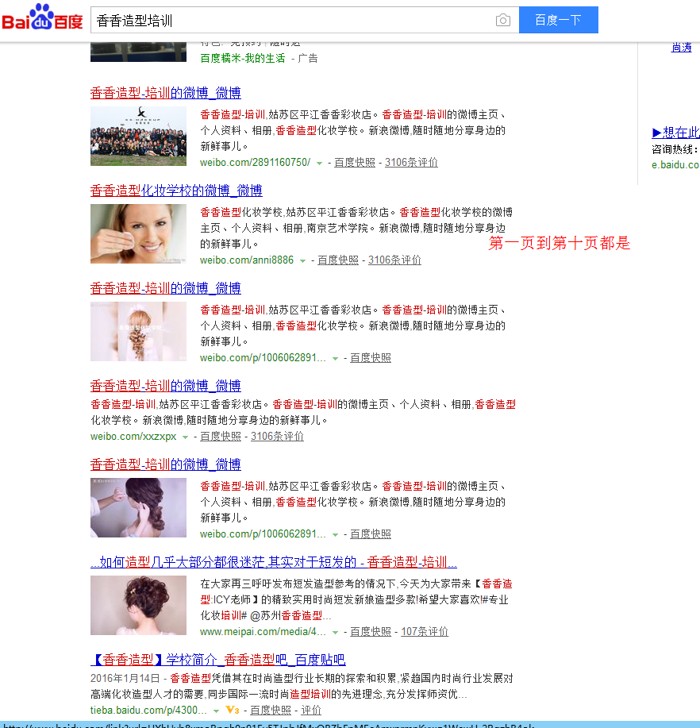Expand the arrow next to www.meipai.com/media/4...
The width and height of the screenshot is (700, 728).
[x=335, y=633]
